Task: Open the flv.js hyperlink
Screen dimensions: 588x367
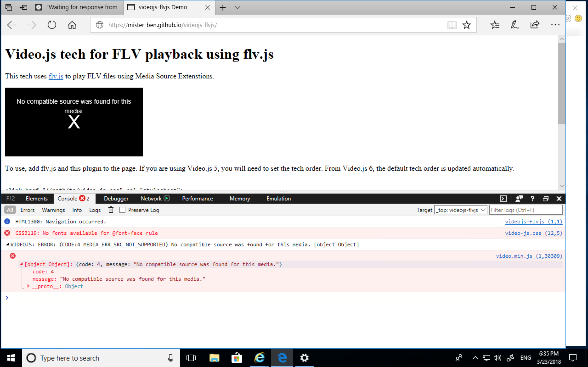Action: coord(56,76)
